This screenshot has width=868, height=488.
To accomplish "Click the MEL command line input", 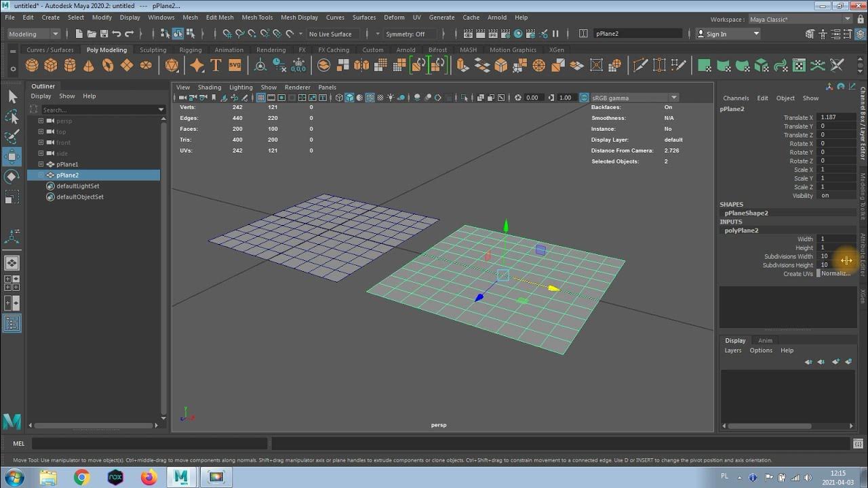I will [x=149, y=444].
